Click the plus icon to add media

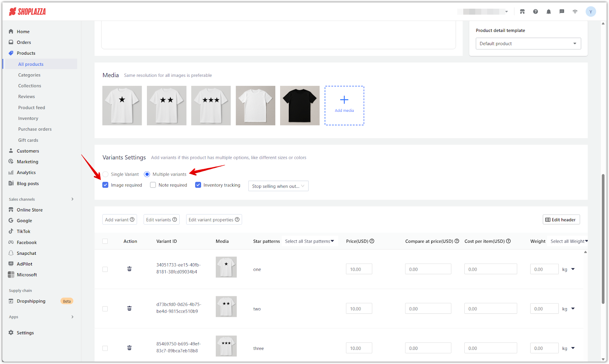pyautogui.click(x=344, y=100)
